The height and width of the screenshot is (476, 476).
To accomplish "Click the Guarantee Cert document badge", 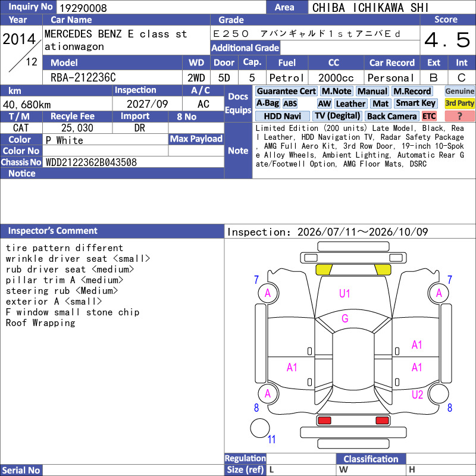I will coord(286,91).
